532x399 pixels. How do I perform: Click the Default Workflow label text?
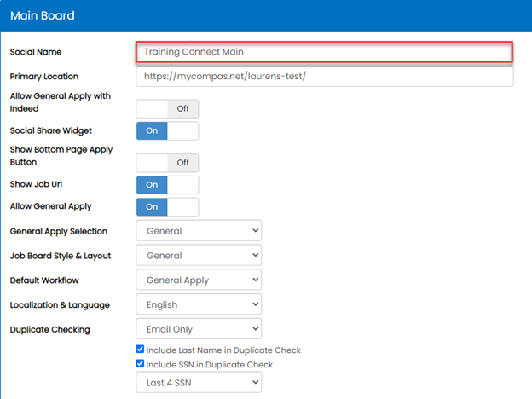[x=44, y=280]
